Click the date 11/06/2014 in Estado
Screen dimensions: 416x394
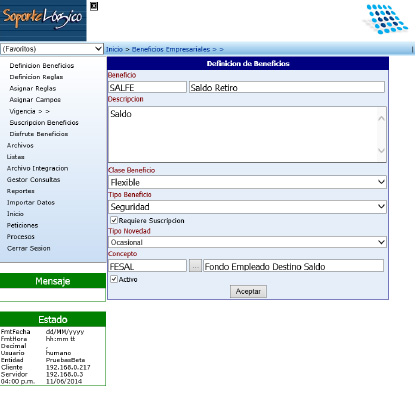[x=64, y=381]
